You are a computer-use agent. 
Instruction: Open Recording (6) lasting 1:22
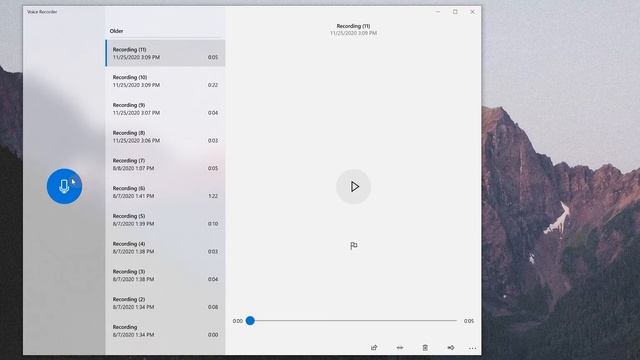click(x=165, y=192)
